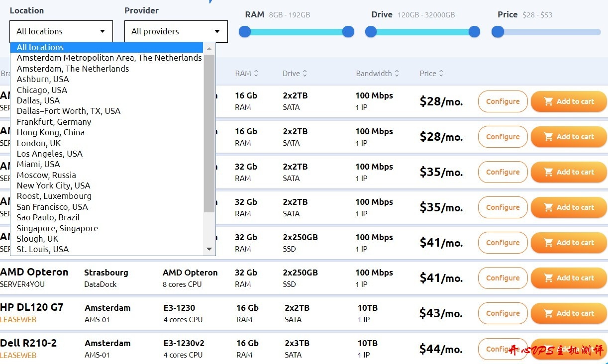Sort by RAM column arrows
608x364 pixels.
256,74
